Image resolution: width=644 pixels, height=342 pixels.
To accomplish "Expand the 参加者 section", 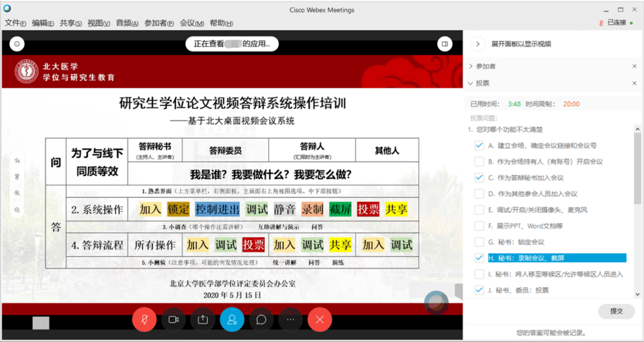I will click(x=470, y=66).
